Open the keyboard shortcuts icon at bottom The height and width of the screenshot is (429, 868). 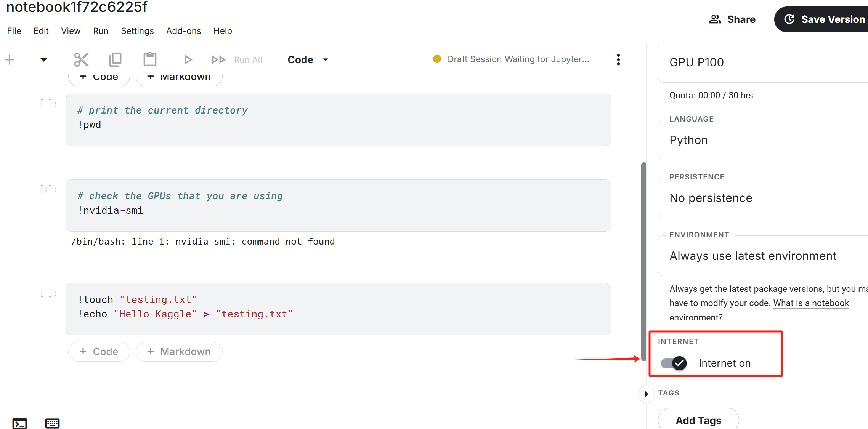(52, 423)
